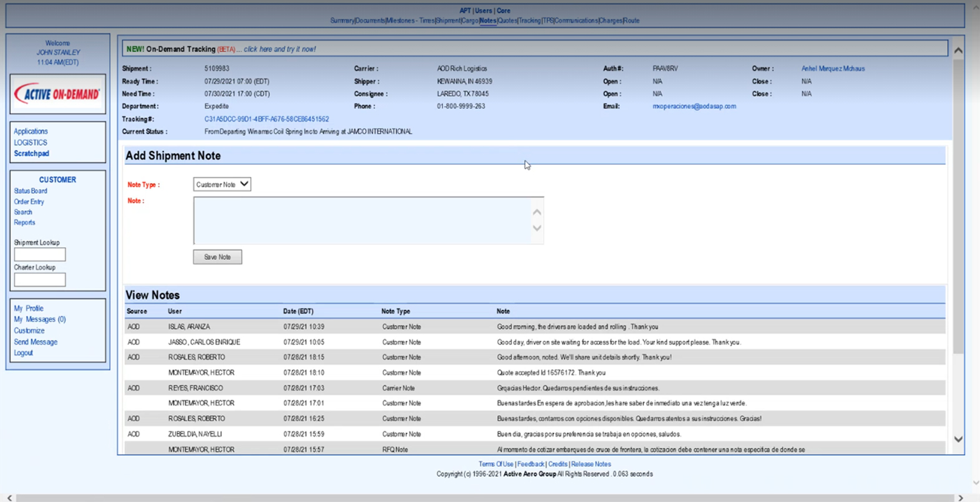980x502 pixels.
Task: Go to the Charges tab
Action: pyautogui.click(x=611, y=21)
